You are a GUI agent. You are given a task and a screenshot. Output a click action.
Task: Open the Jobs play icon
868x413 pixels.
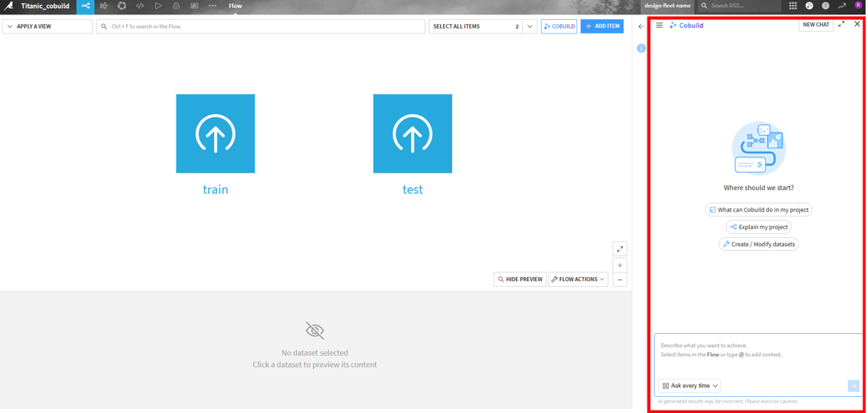(158, 6)
